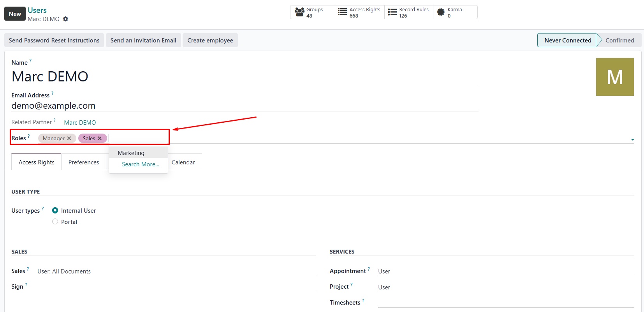Click the Email Address field
Image resolution: width=644 pixels, height=312 pixels.
(x=245, y=106)
